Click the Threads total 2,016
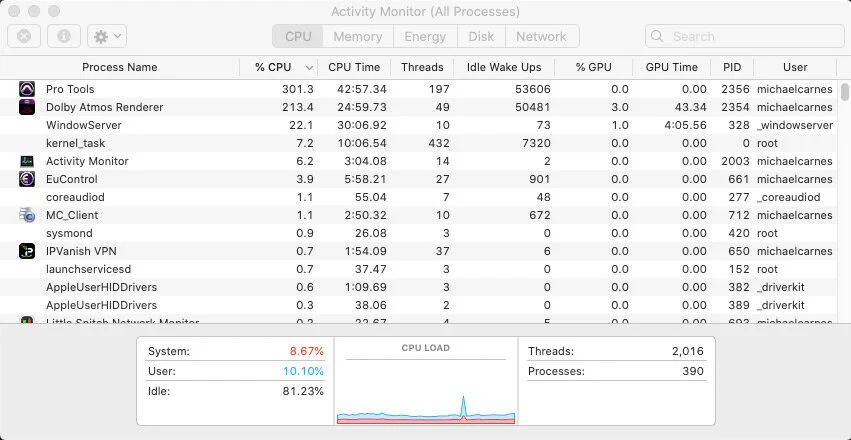Screen dimensions: 851x440 (x=688, y=352)
